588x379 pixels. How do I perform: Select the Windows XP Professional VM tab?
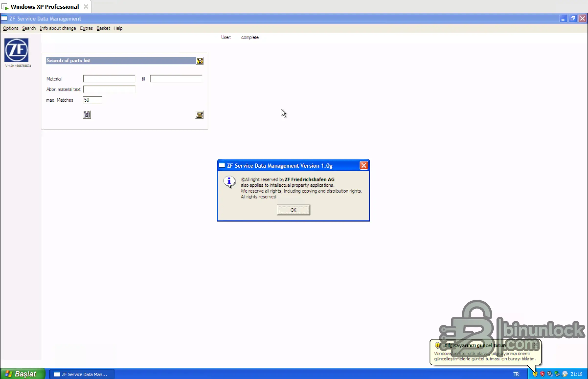coord(45,7)
